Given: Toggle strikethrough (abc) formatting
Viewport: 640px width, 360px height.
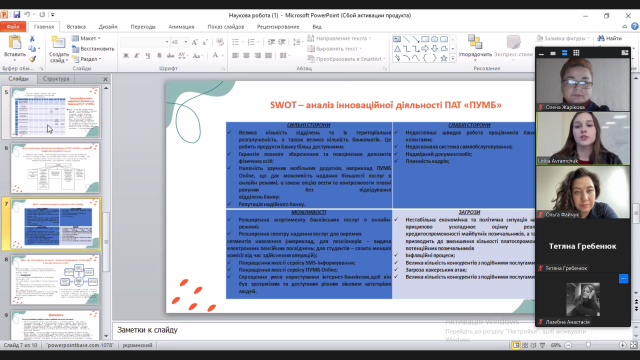Looking at the screenshot, I should [170, 56].
